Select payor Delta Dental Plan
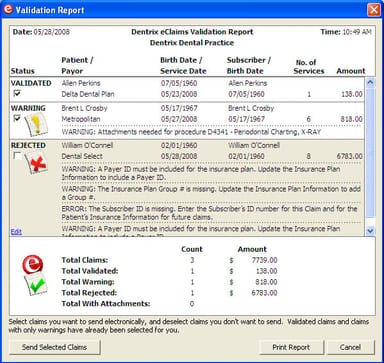Screen dimensions: 384x363 click(x=88, y=94)
